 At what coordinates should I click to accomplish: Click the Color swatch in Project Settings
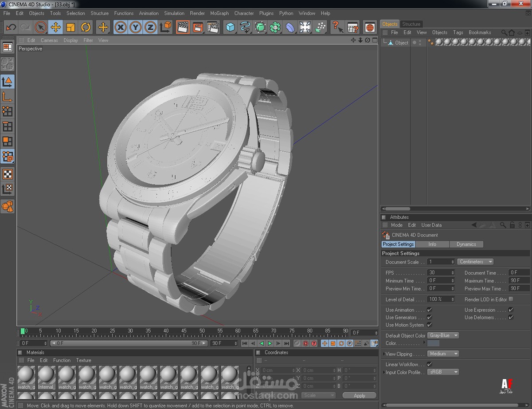[x=433, y=343]
